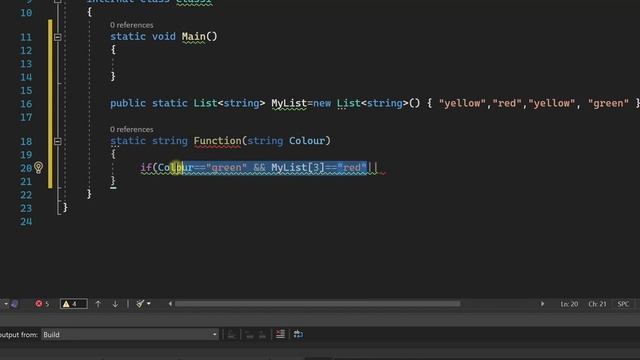The width and height of the screenshot is (640, 360).
Task: Click the 'if' keyword on line 20
Action: point(146,167)
